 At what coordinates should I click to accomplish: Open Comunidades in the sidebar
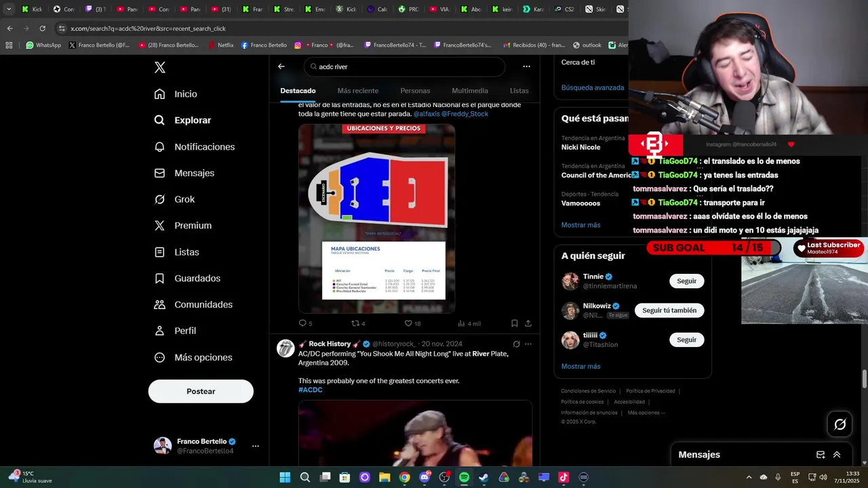pos(193,304)
